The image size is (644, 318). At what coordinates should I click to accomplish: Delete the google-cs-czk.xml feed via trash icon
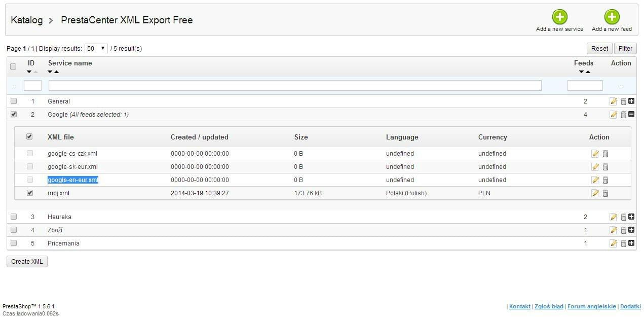[605, 154]
